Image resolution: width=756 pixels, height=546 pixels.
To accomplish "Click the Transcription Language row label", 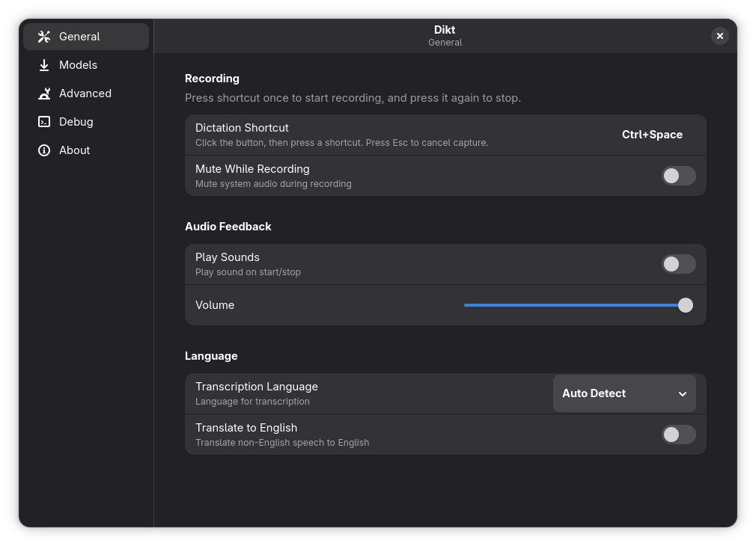I will pyautogui.click(x=257, y=387).
